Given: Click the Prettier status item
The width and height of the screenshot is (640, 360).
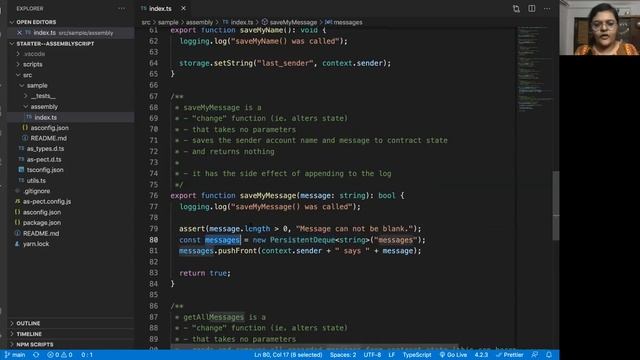Looking at the screenshot, I should tap(509, 355).
